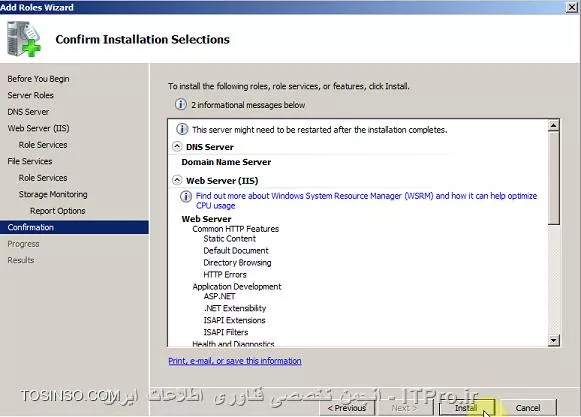Click the '2 informational messages below' text

[x=248, y=105]
